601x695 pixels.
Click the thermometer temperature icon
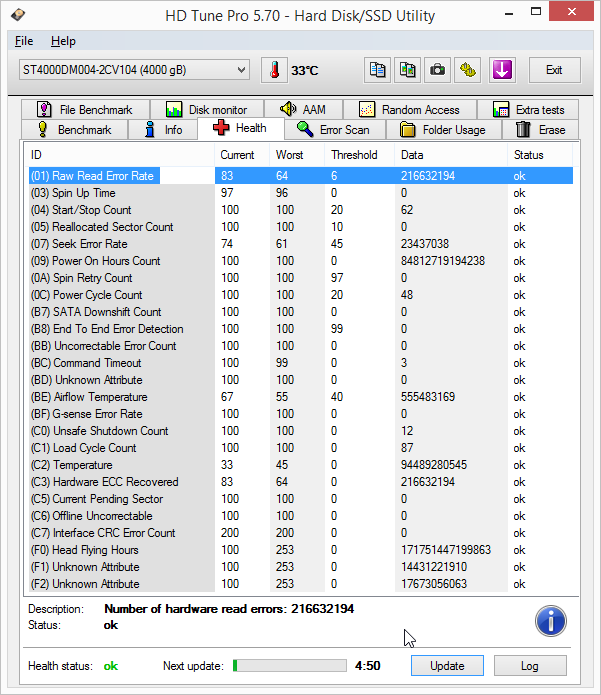(274, 70)
